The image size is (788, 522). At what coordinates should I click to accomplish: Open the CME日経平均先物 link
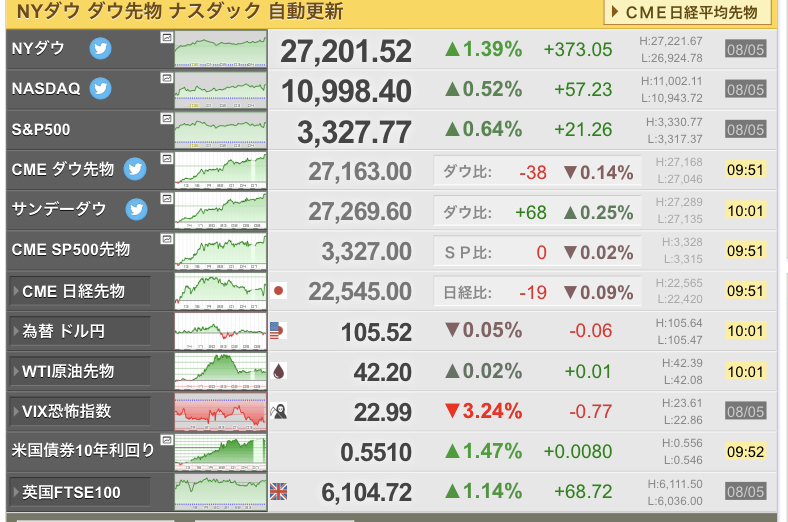click(687, 12)
